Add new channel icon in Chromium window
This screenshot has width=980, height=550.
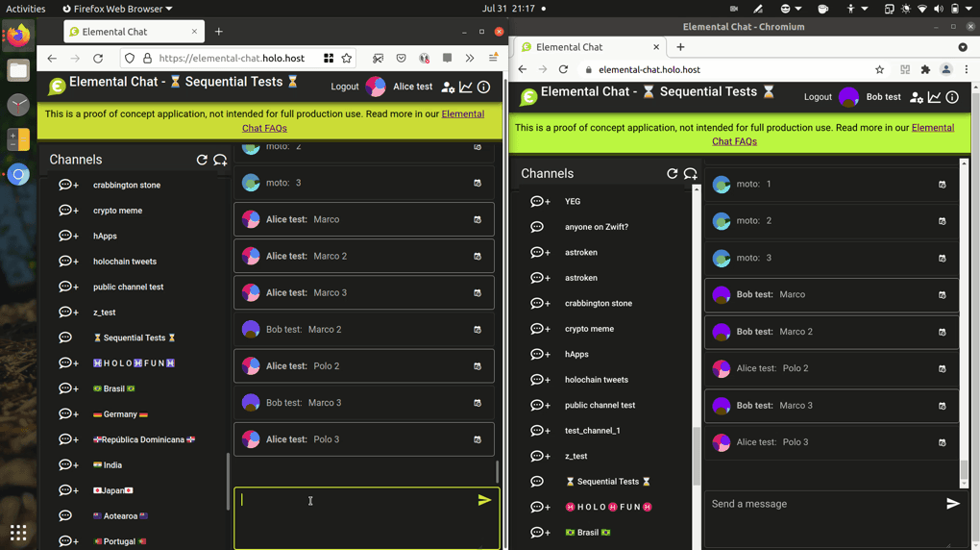691,174
